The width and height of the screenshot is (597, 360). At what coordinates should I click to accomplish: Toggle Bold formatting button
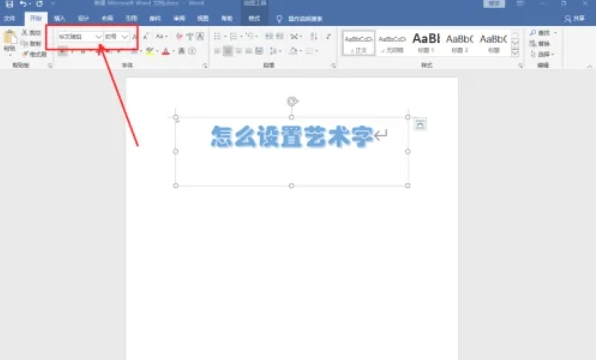coord(63,51)
